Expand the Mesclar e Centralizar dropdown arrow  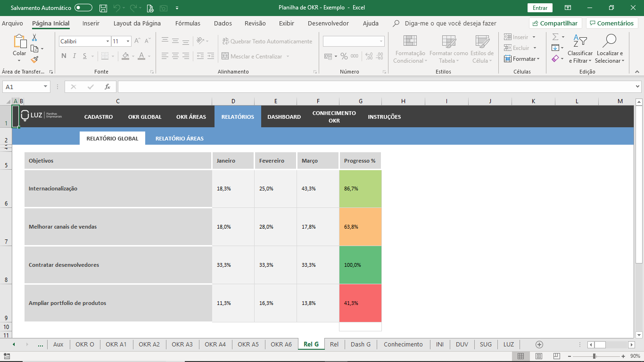(288, 57)
